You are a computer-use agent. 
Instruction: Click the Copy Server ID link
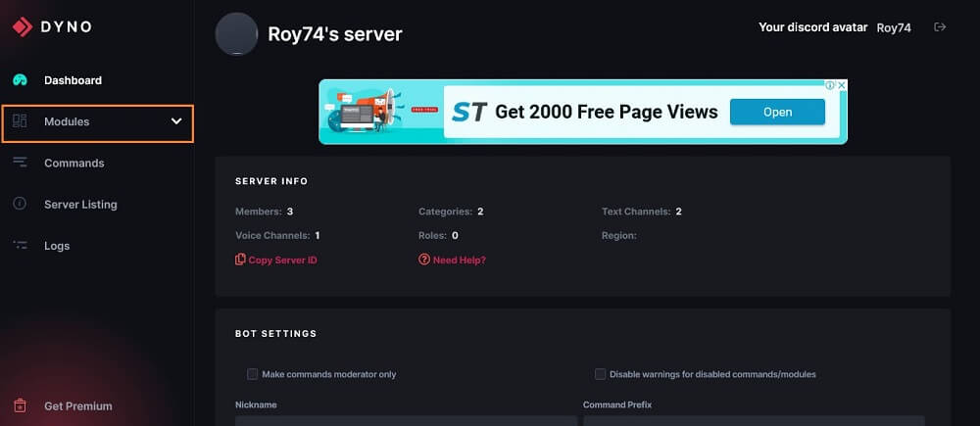[282, 260]
